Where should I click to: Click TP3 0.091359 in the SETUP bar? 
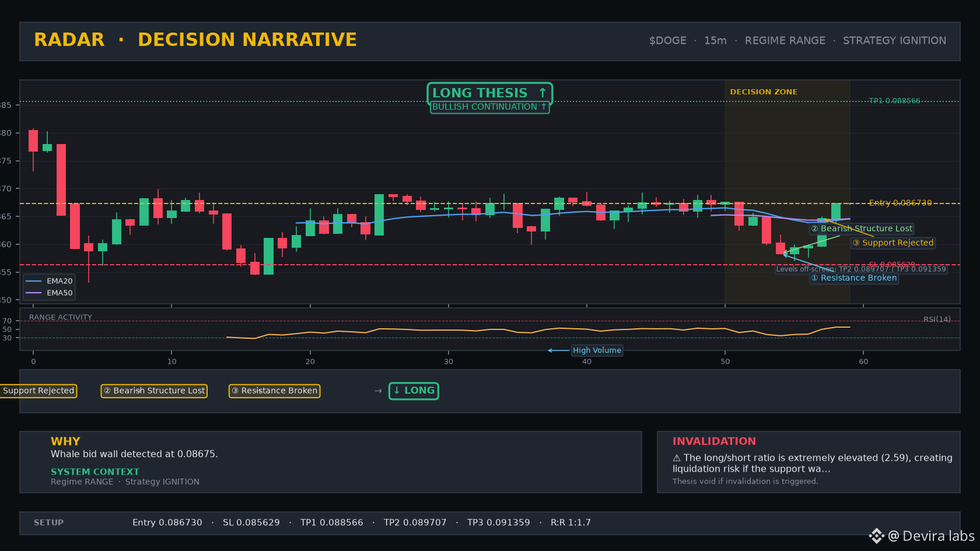[499, 523]
